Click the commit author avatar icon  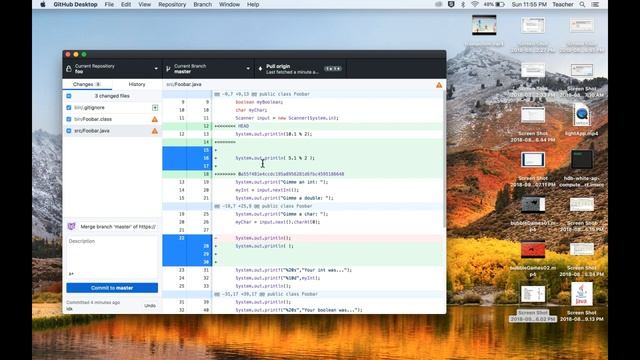pyautogui.click(x=71, y=227)
